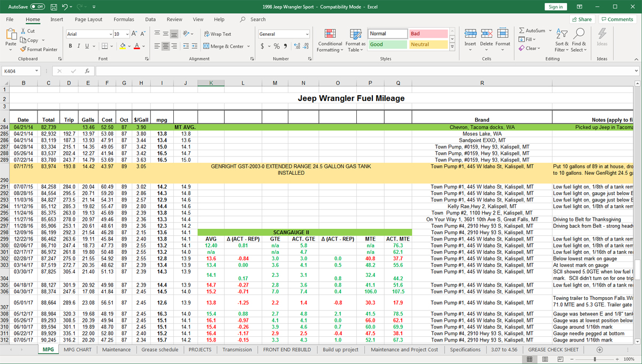Viewport: 642px width, 364px height.
Task: Underline the selected cell text
Action: [x=87, y=46]
